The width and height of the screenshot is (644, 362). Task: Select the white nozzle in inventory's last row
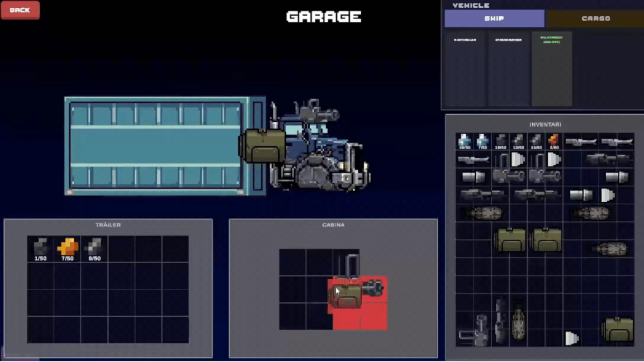tap(572, 338)
